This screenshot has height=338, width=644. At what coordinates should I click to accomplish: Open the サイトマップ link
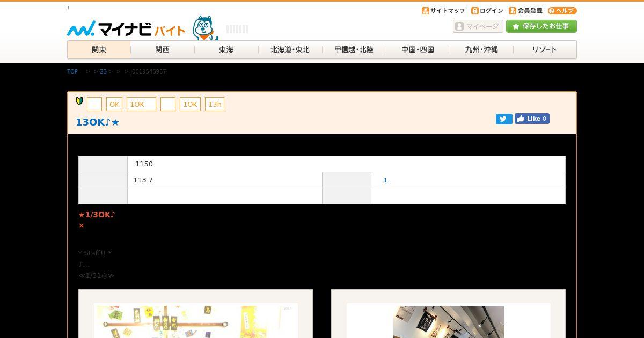(443, 11)
